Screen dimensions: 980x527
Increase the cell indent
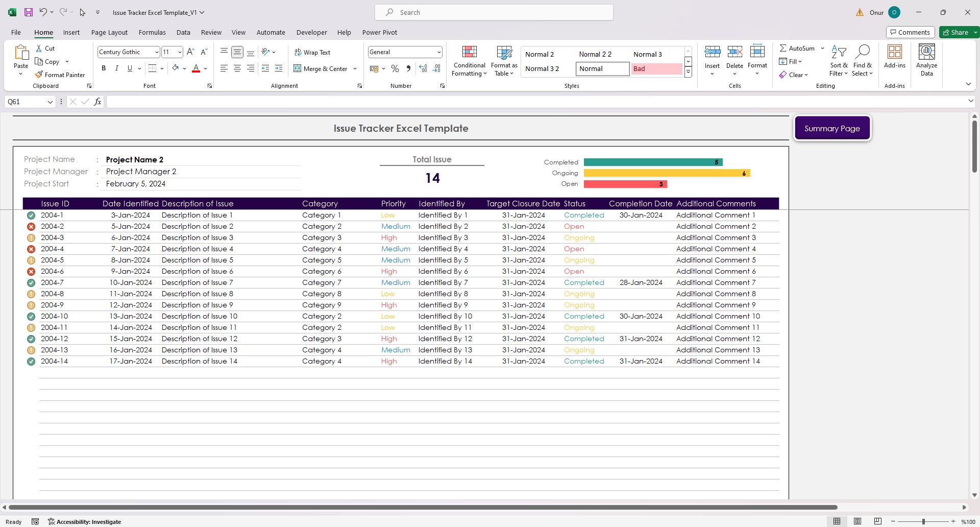(x=279, y=68)
